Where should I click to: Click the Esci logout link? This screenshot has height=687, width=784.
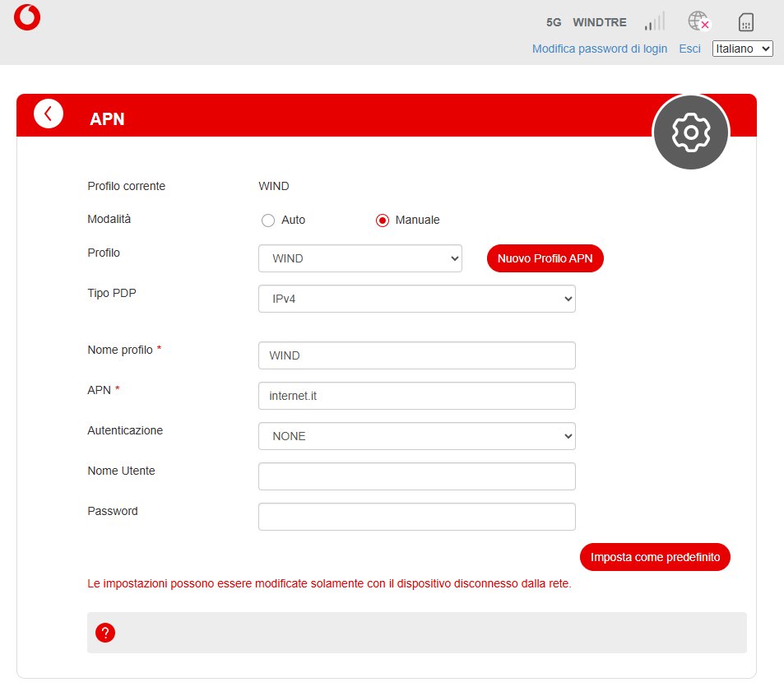pyautogui.click(x=689, y=49)
